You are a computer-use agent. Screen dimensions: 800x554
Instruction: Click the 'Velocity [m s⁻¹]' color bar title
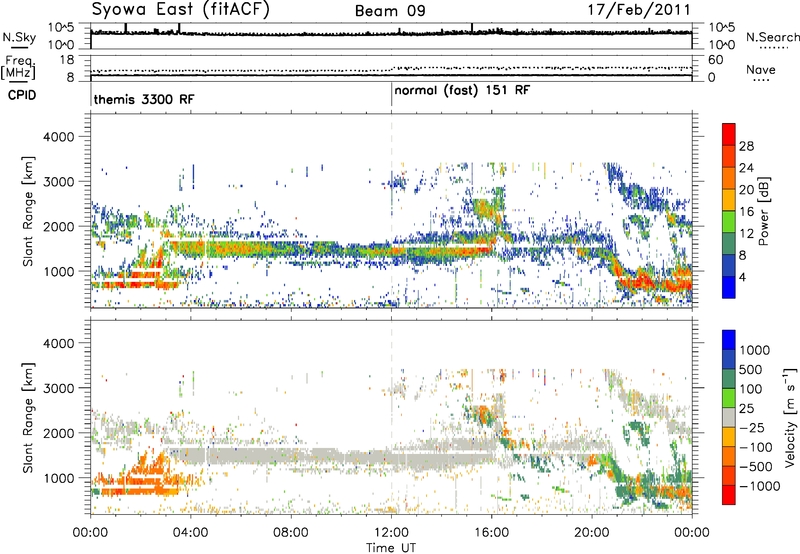(790, 417)
